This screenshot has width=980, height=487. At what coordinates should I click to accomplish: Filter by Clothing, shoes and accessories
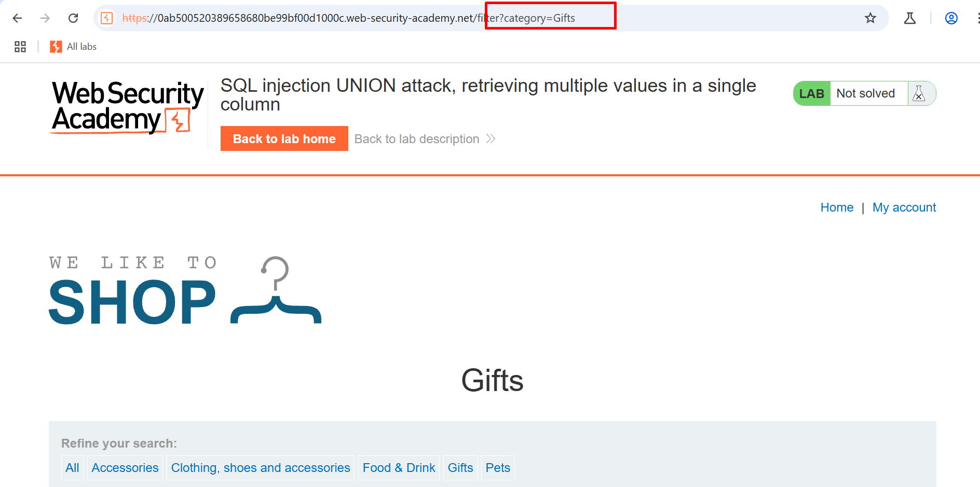(x=261, y=468)
